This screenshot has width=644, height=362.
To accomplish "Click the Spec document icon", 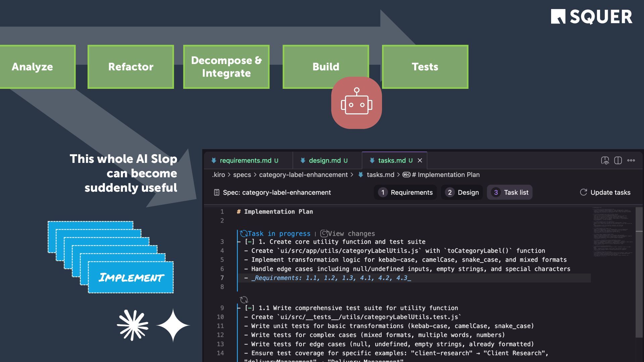I will click(x=217, y=192).
